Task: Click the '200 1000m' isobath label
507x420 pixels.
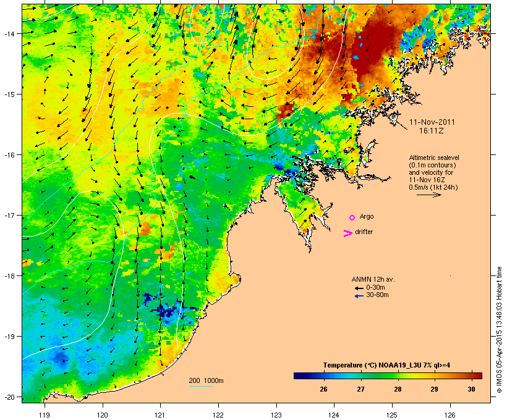Action: [206, 380]
